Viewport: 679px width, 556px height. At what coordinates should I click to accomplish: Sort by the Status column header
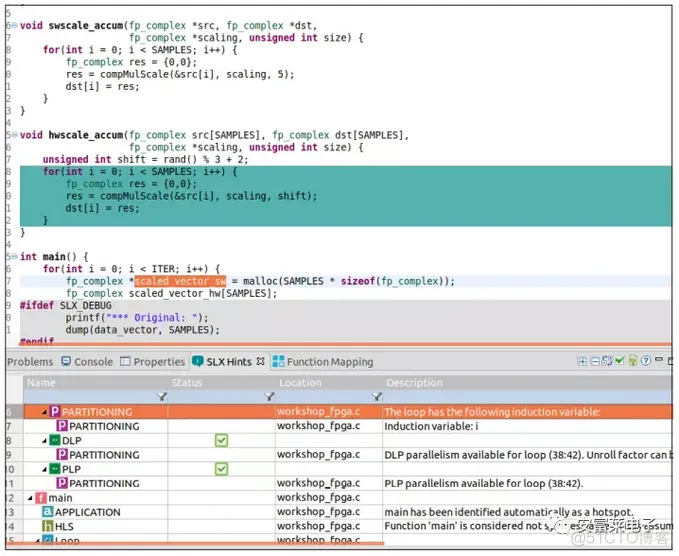[x=222, y=383]
